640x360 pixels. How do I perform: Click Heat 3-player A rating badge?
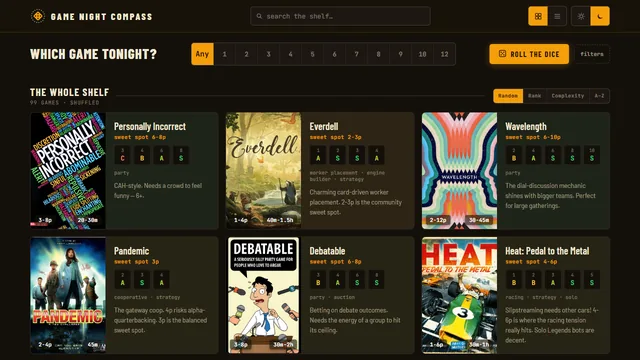[553, 279]
